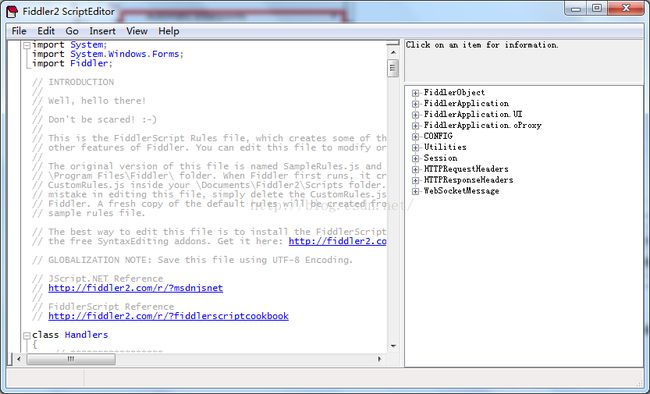
Task: Open the Insert menu
Action: (x=102, y=31)
